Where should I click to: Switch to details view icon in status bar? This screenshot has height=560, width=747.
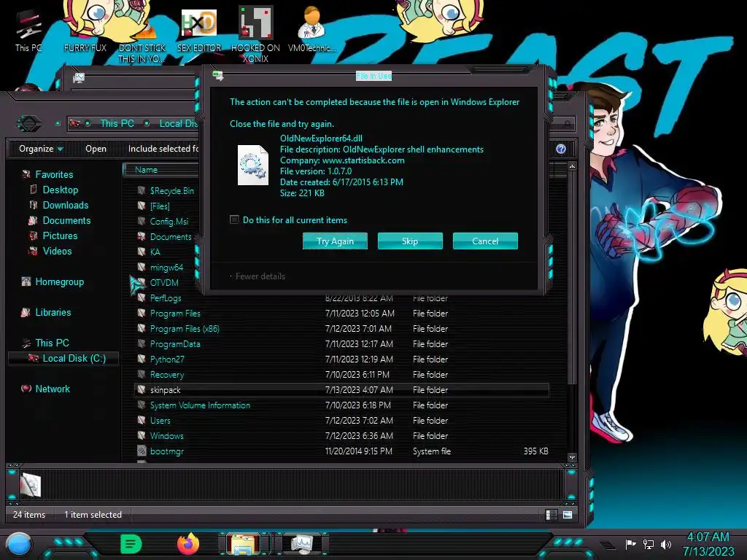pyautogui.click(x=551, y=514)
